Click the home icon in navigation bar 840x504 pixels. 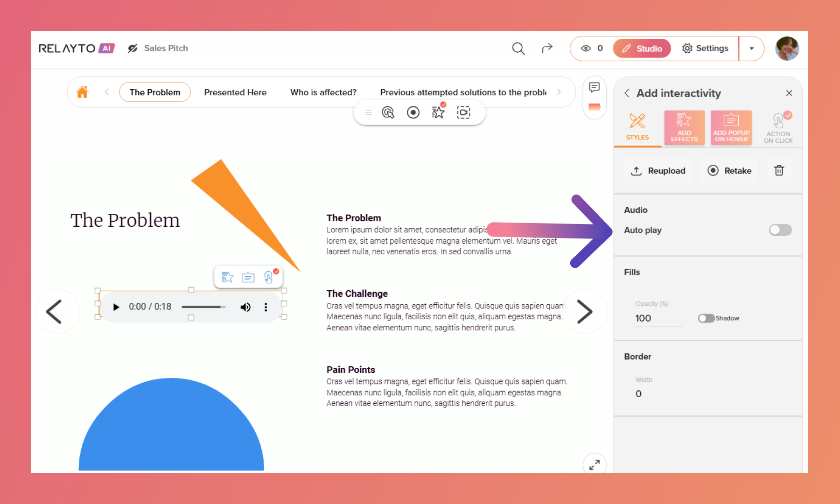(x=83, y=92)
